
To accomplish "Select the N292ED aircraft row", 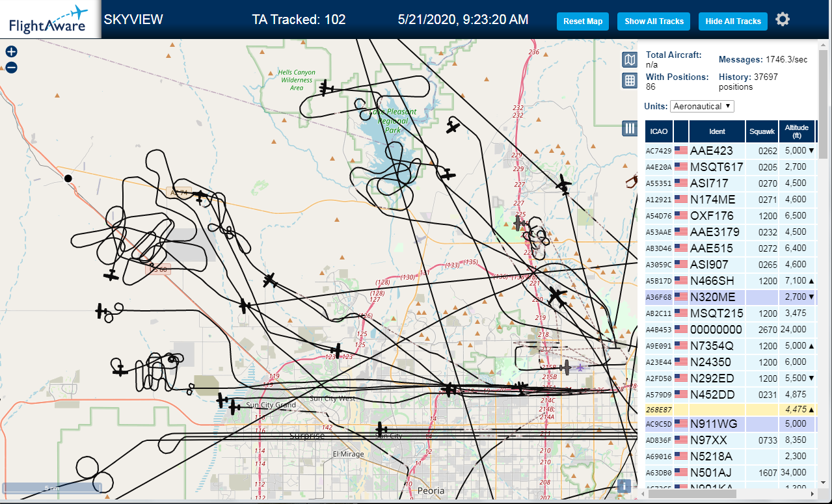I will [731, 378].
